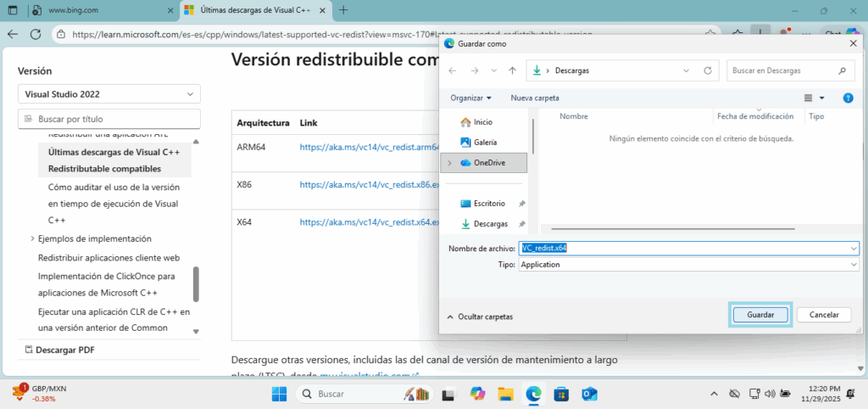The width and height of the screenshot is (868, 409).
Task: Click the up-one-level arrow in the dialog
Action: [x=512, y=71]
